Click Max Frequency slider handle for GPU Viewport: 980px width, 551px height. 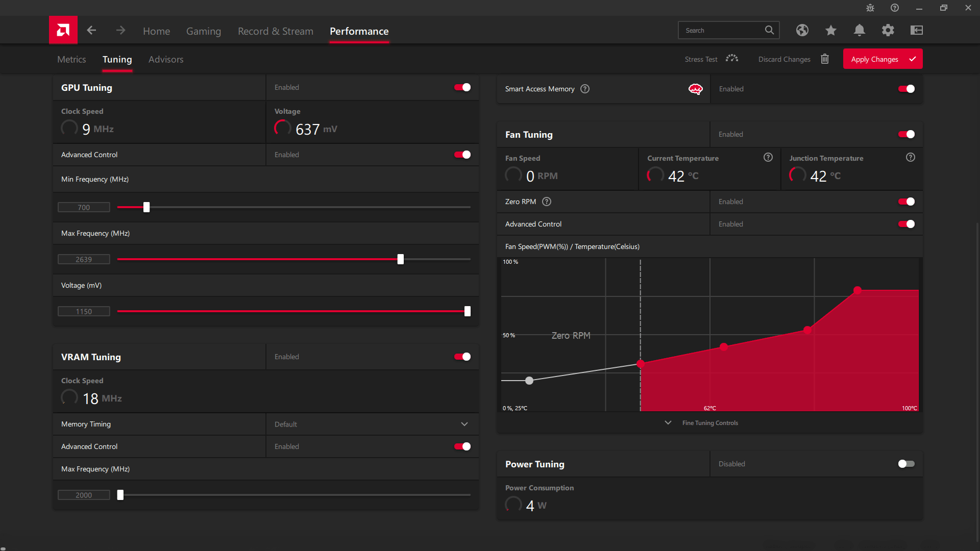coord(401,259)
